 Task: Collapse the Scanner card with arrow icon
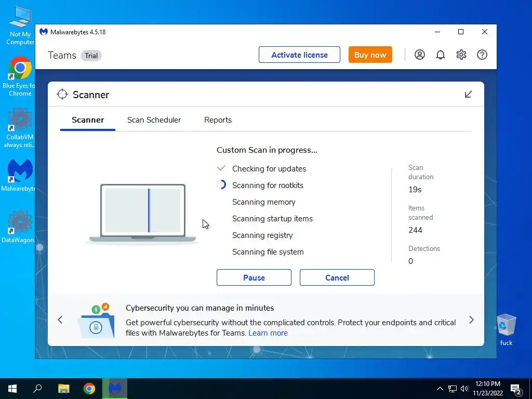(x=468, y=95)
